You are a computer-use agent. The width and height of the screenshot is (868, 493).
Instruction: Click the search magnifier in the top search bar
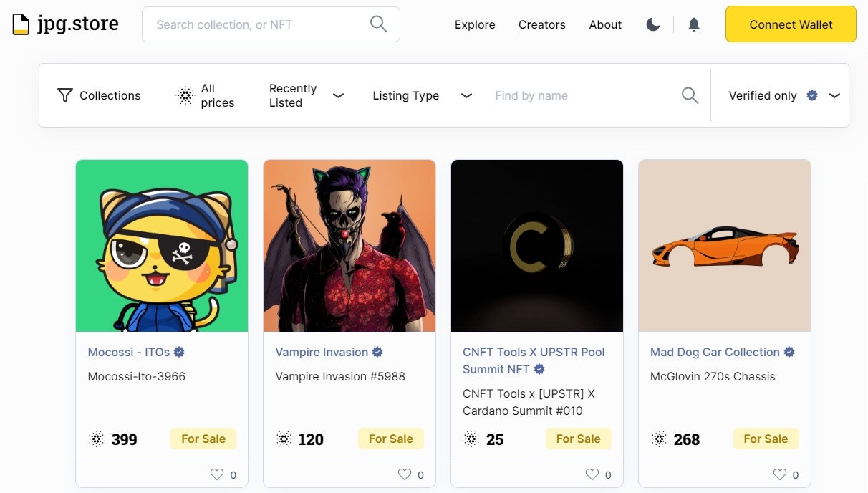(x=378, y=24)
